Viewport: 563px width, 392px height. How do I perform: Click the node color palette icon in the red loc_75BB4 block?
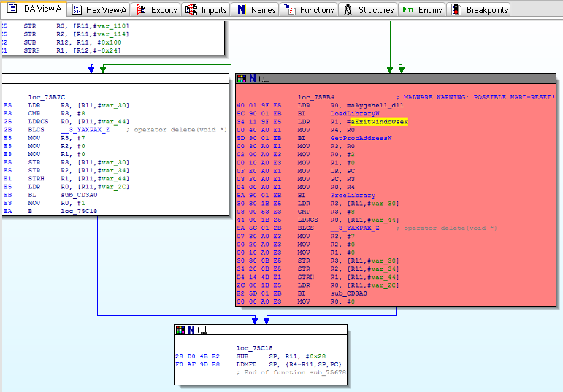(x=242, y=79)
